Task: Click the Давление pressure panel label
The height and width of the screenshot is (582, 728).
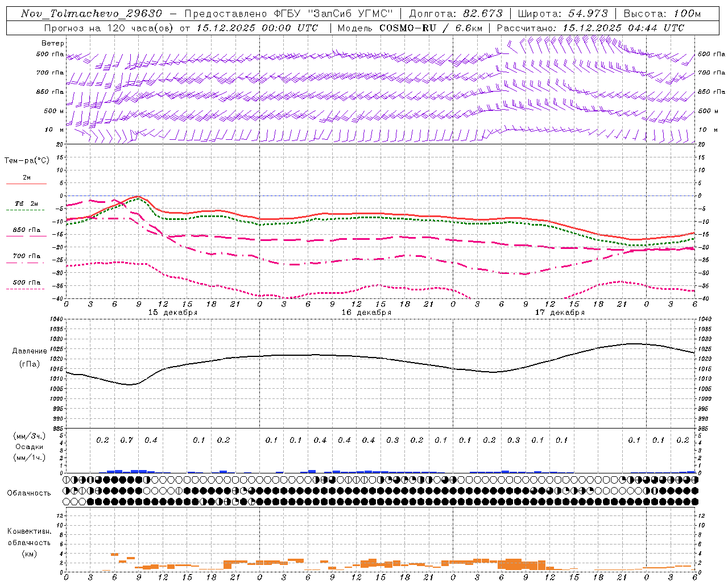Action: pos(30,351)
